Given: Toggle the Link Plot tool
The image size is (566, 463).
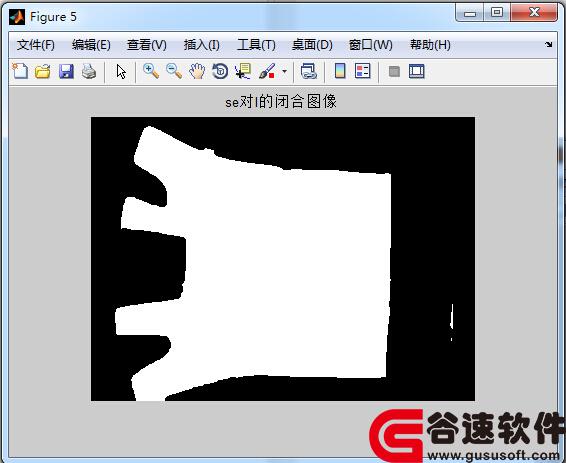Looking at the screenshot, I should click(x=309, y=71).
